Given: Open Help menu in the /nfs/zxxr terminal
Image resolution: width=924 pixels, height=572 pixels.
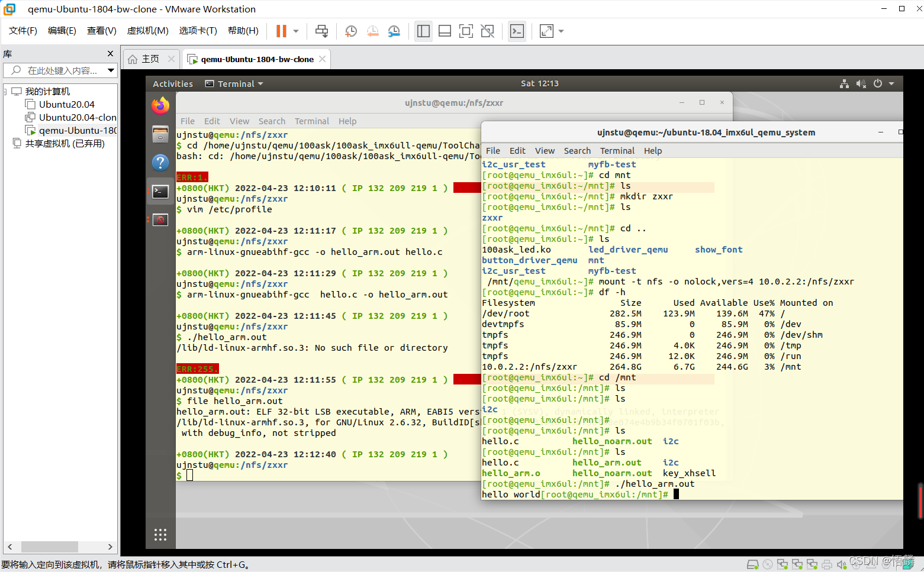Looking at the screenshot, I should pos(347,121).
